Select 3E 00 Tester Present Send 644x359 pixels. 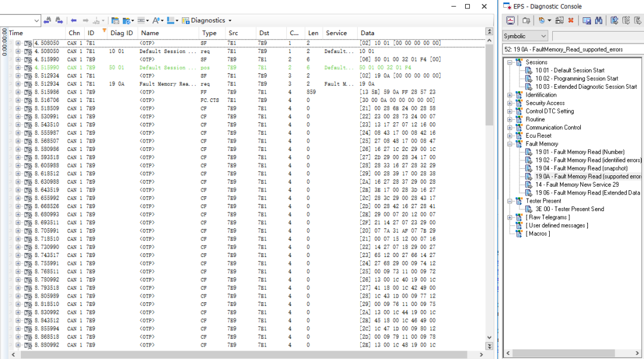(569, 209)
